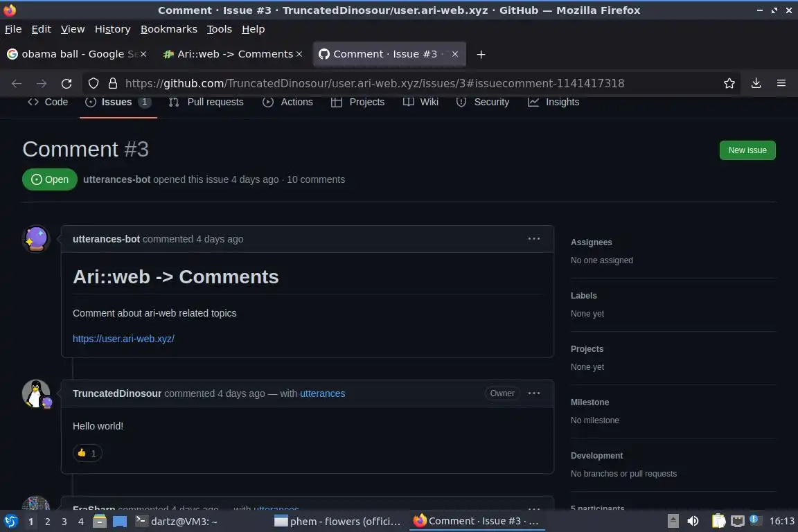This screenshot has width=798, height=532.
Task: Click the TruncatedDinosaur penguin avatar
Action: 36,393
